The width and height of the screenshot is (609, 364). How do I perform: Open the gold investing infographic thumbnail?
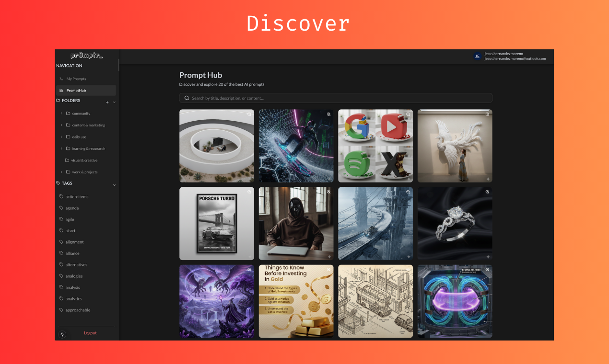coord(296,301)
